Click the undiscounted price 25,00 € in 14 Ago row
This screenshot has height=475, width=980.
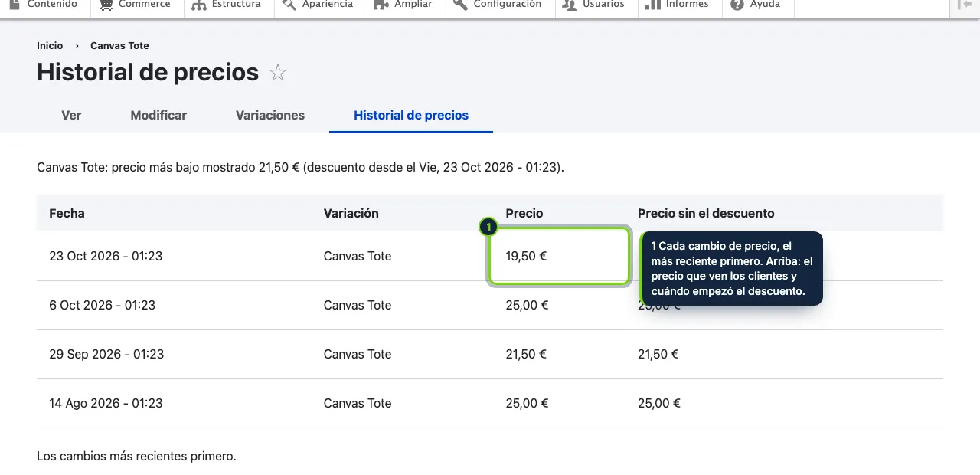click(x=659, y=403)
